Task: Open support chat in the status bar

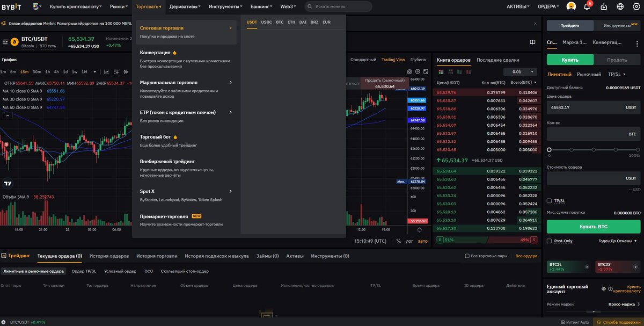Action: pos(618,322)
